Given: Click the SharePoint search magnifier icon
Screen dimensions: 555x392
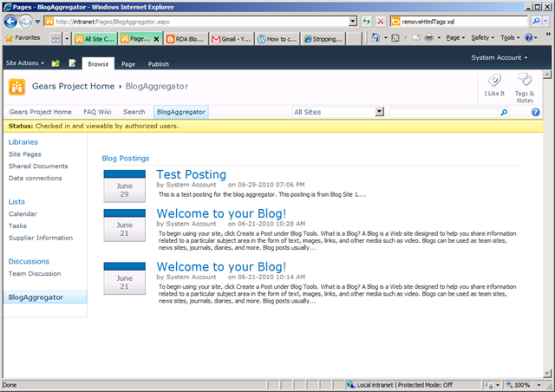Looking at the screenshot, I should coord(504,112).
